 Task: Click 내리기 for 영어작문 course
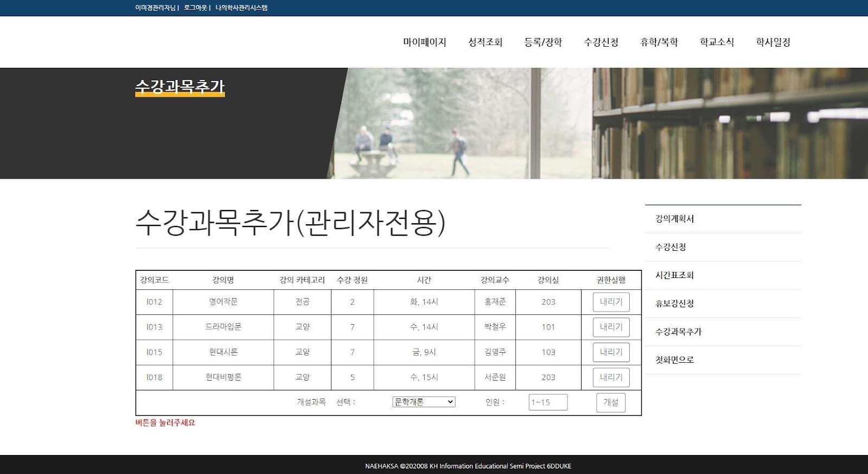coord(611,302)
